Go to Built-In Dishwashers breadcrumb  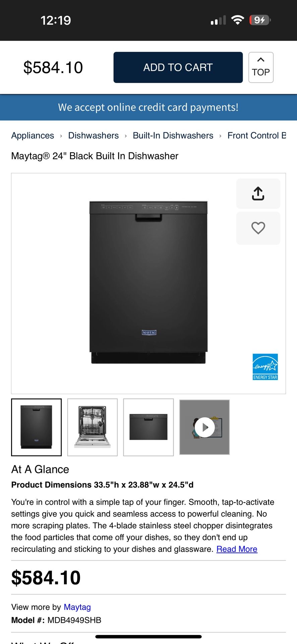(x=173, y=136)
